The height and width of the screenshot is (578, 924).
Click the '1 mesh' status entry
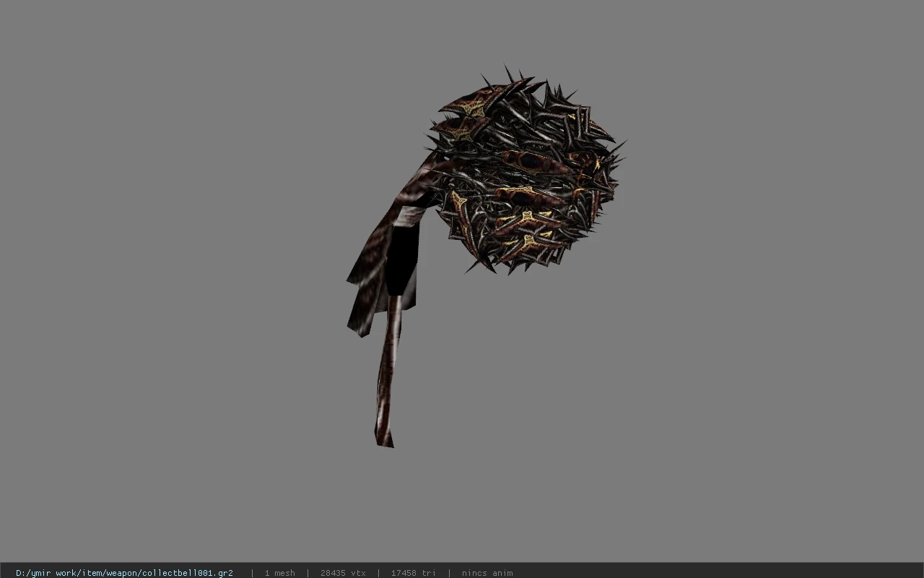click(279, 573)
